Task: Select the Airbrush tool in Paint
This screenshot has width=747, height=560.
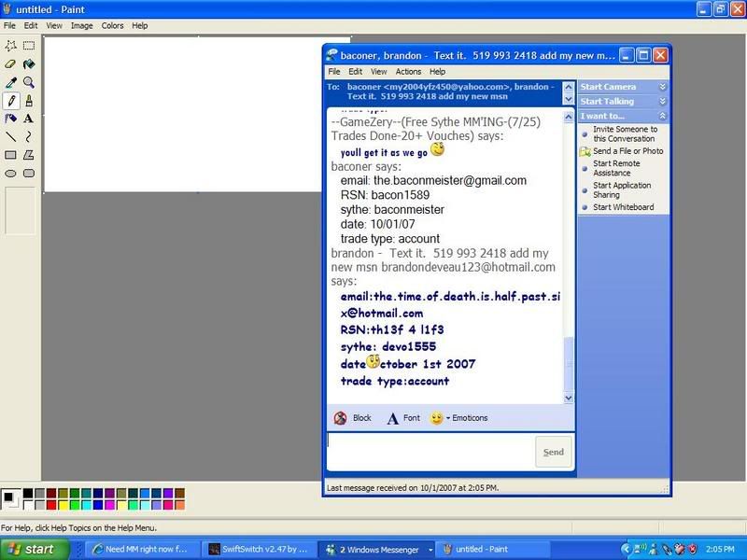Action: [10, 119]
